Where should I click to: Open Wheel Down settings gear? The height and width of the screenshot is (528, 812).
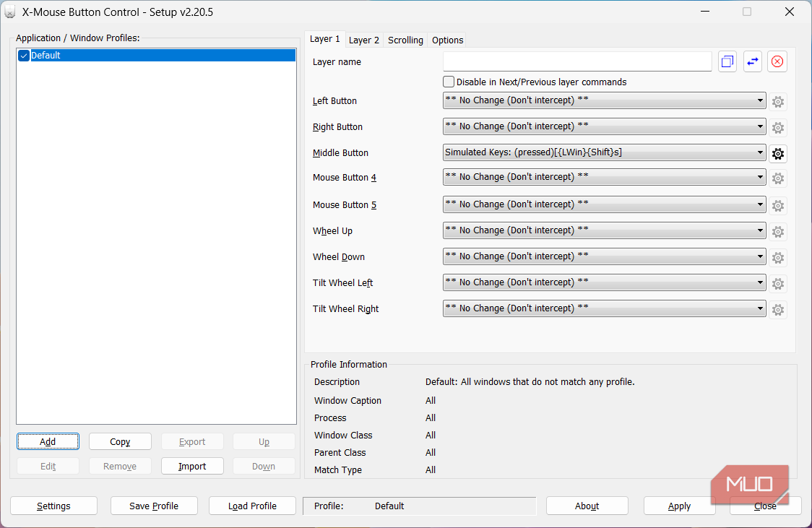[778, 257]
